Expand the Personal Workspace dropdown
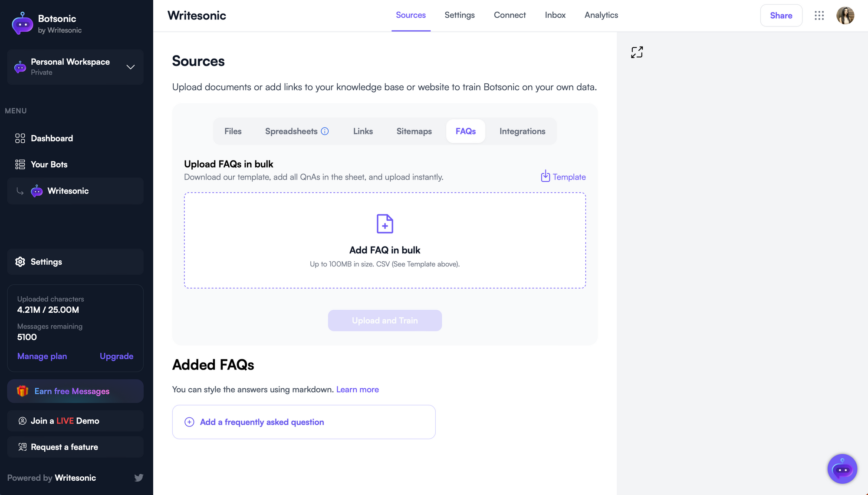 point(130,67)
